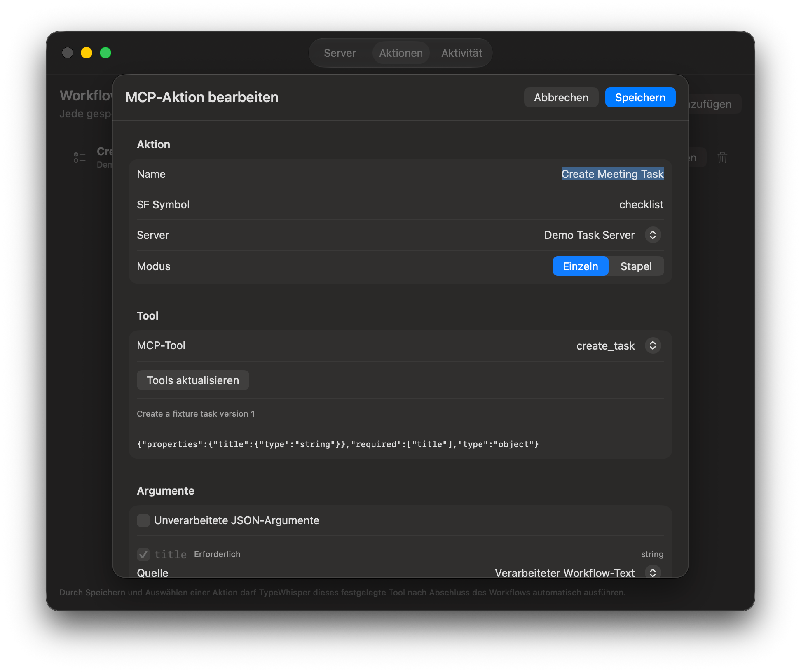Click the Argumente section heading
This screenshot has height=672, width=801.
[166, 491]
